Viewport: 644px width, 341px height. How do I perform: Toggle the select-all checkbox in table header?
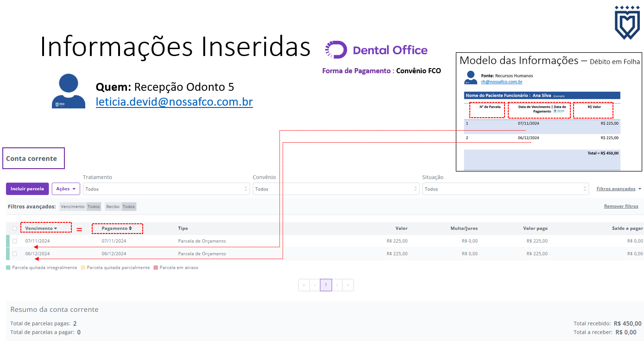15,228
